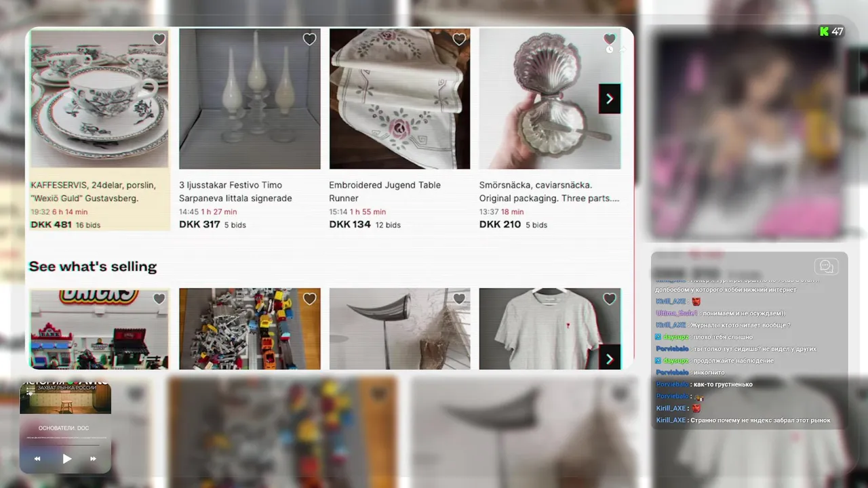Show next auction items with top arrow

pos(609,99)
